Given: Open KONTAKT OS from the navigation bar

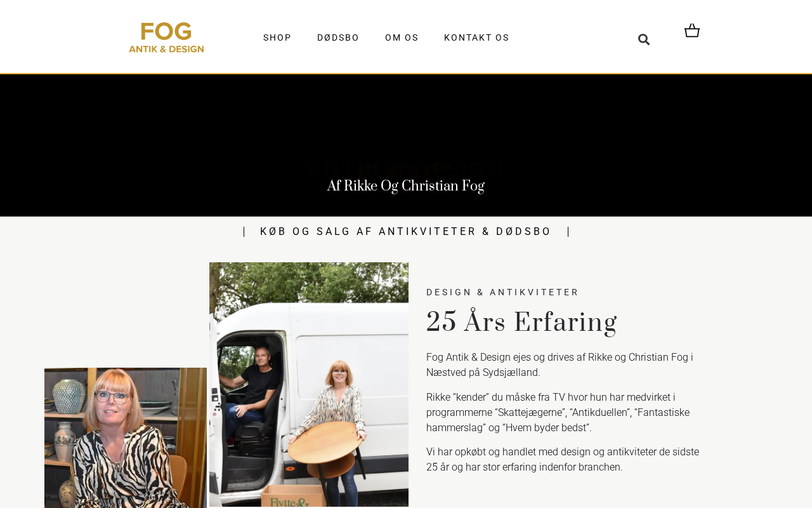Looking at the screenshot, I should pyautogui.click(x=476, y=37).
